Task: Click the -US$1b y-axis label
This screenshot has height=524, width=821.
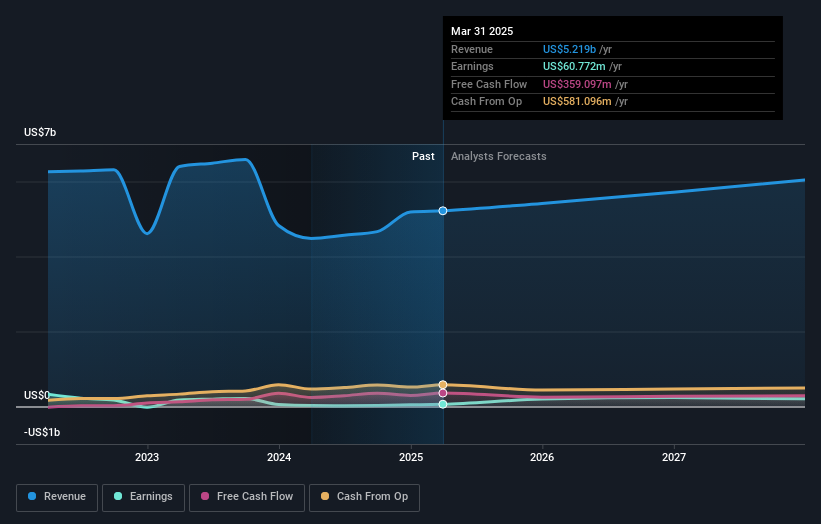Action: [42, 432]
